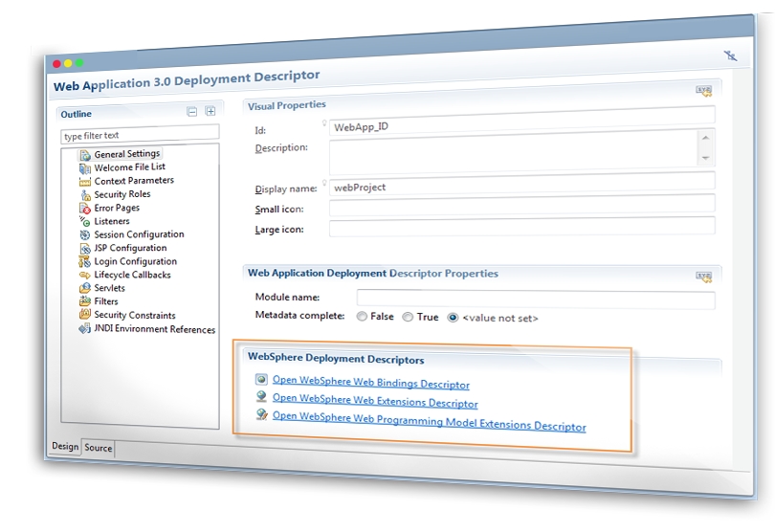This screenshot has height=532, width=775.
Task: Switch to the Source tab
Action: [99, 448]
